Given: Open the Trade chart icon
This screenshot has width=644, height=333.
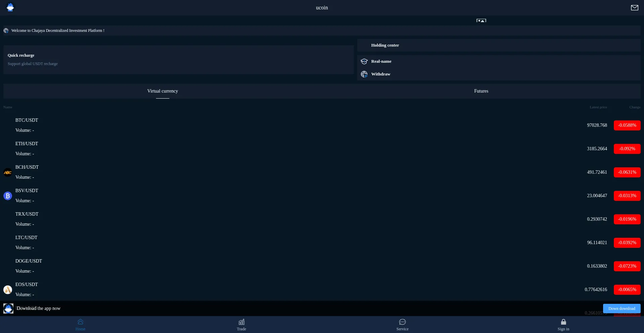Looking at the screenshot, I should [241, 322].
